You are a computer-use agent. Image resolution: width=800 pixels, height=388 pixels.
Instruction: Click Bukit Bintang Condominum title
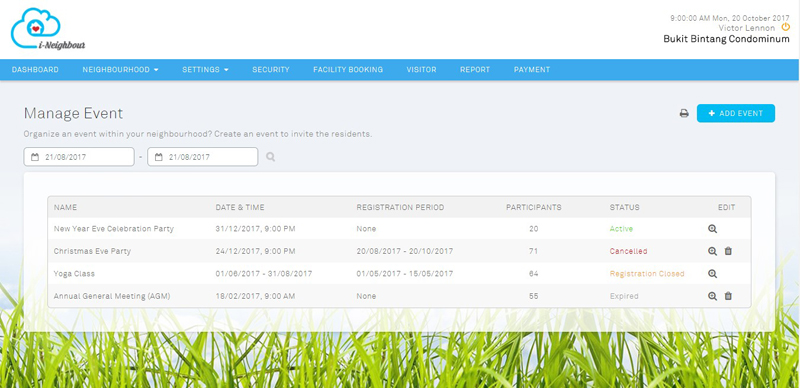[727, 39]
